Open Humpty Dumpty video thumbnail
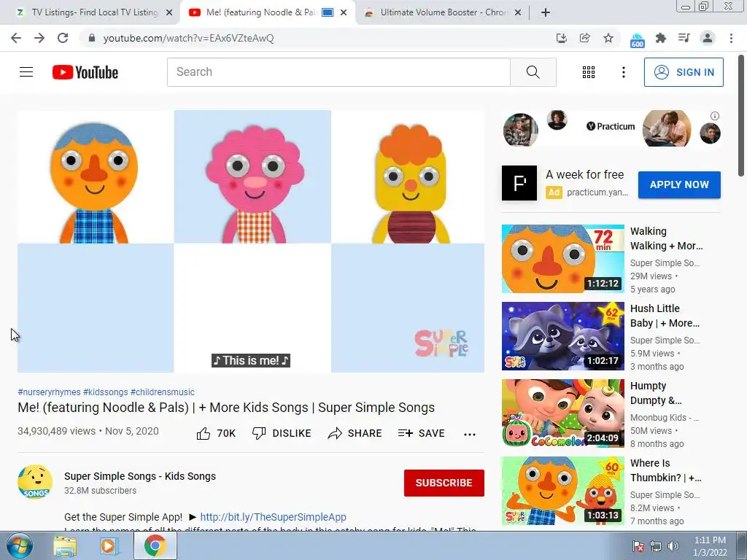 (x=563, y=413)
